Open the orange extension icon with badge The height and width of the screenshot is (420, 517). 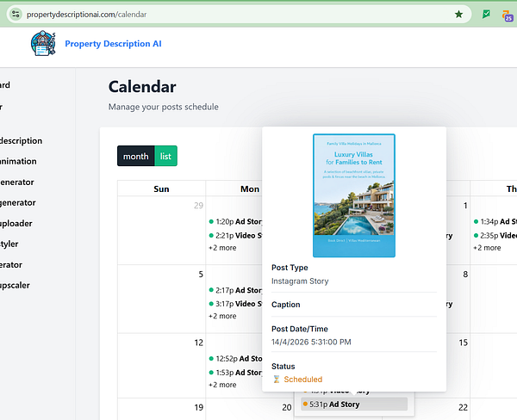click(x=508, y=15)
